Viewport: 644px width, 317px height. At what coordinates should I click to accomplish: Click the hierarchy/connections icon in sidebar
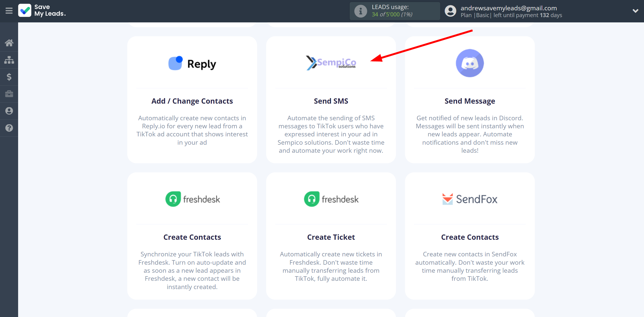coord(9,59)
